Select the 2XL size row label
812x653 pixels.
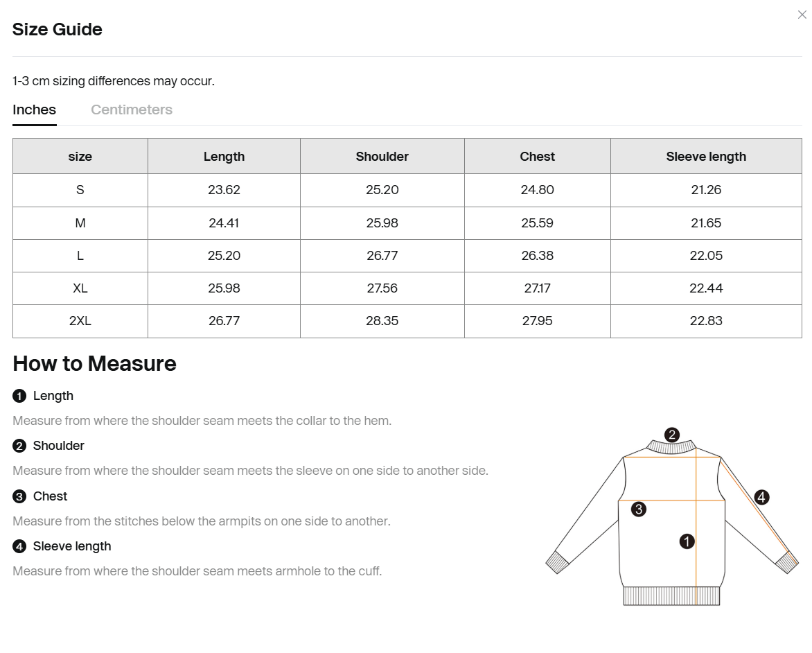[80, 321]
